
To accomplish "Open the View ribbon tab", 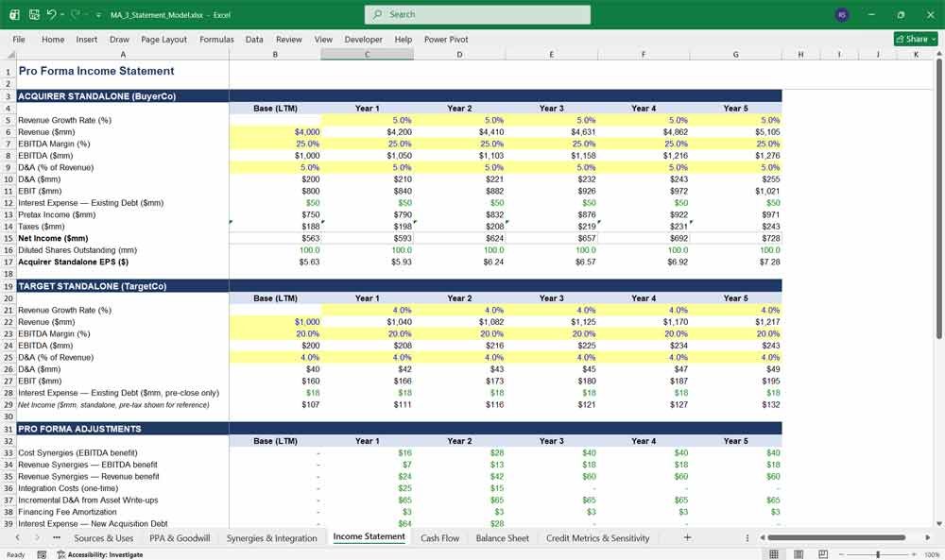I will [x=323, y=39].
